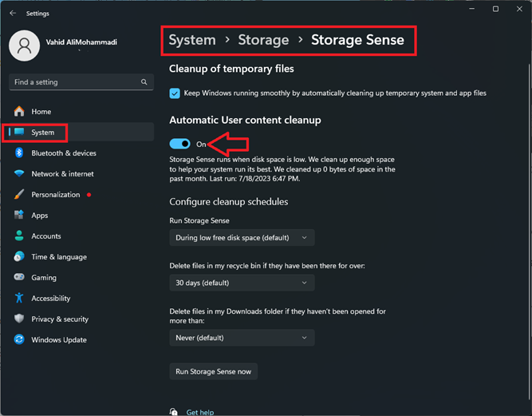
Task: Click the Get help link
Action: tap(200, 412)
